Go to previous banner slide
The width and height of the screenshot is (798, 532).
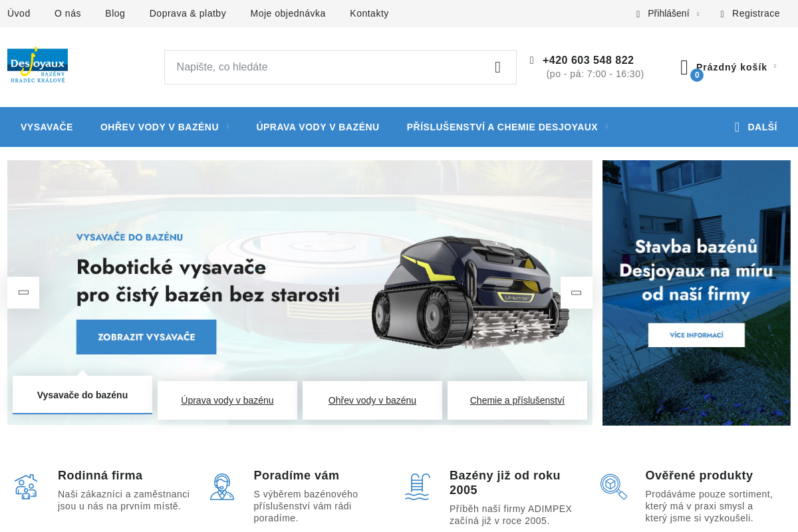[x=23, y=293]
